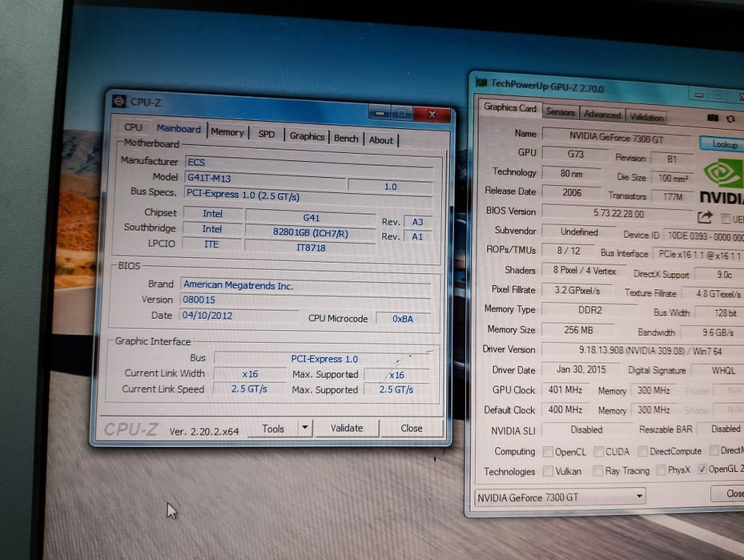Take a GPU-Z screenshot with the camera icon
The width and height of the screenshot is (744, 560).
click(x=713, y=118)
